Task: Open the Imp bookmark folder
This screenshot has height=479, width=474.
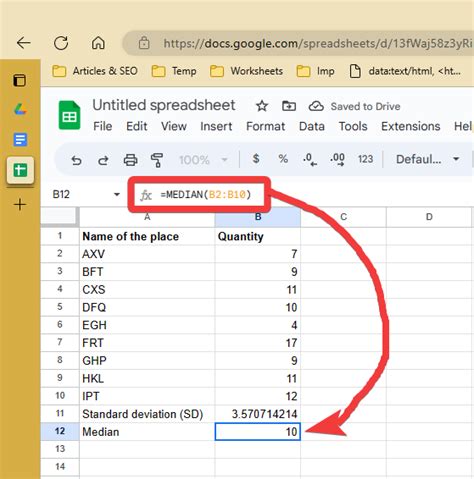Action: point(315,71)
